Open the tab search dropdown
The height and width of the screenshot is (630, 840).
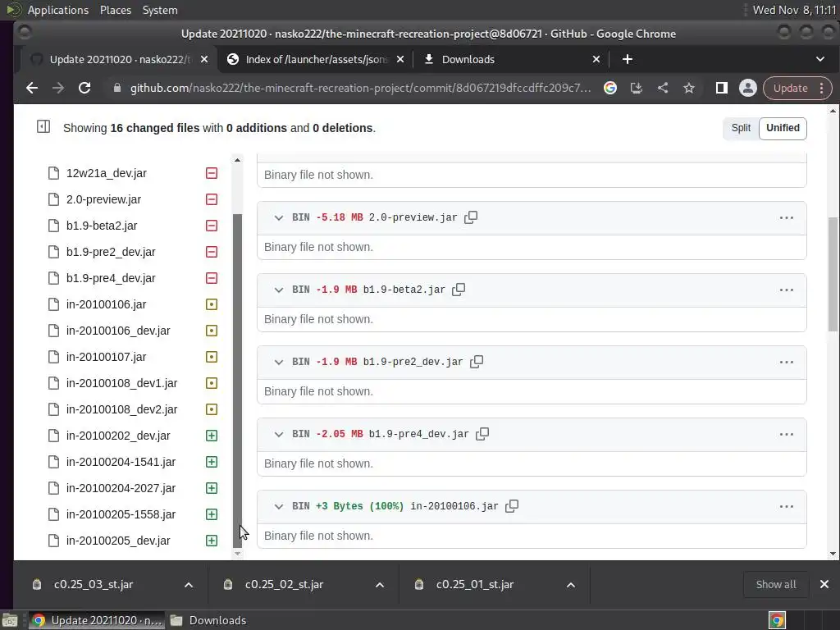pos(820,59)
